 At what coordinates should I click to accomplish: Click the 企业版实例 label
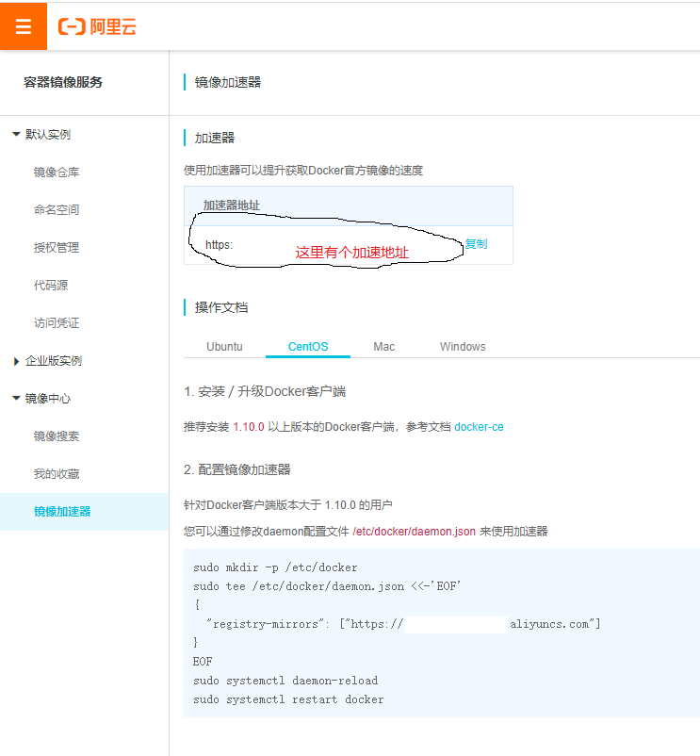(54, 361)
